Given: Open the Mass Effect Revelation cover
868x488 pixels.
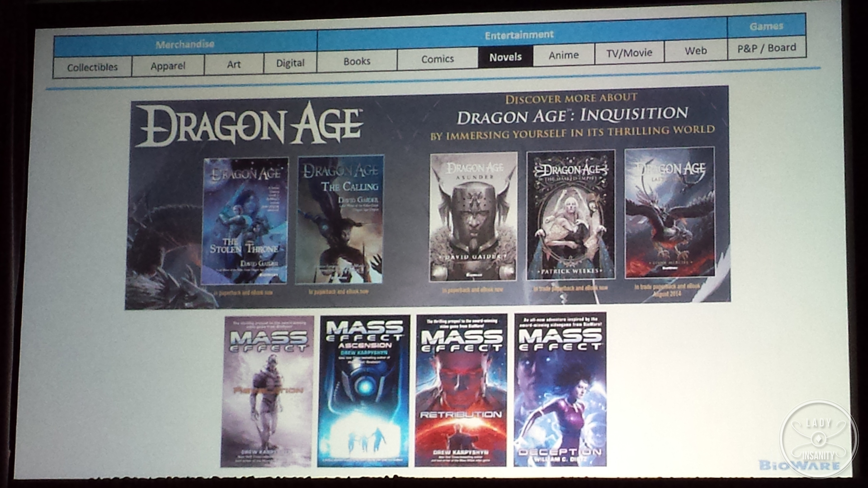Looking at the screenshot, I should (267, 391).
